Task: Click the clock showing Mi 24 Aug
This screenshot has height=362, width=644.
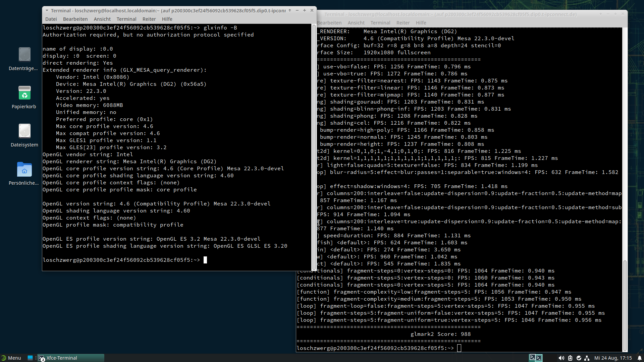Action: click(x=613, y=358)
